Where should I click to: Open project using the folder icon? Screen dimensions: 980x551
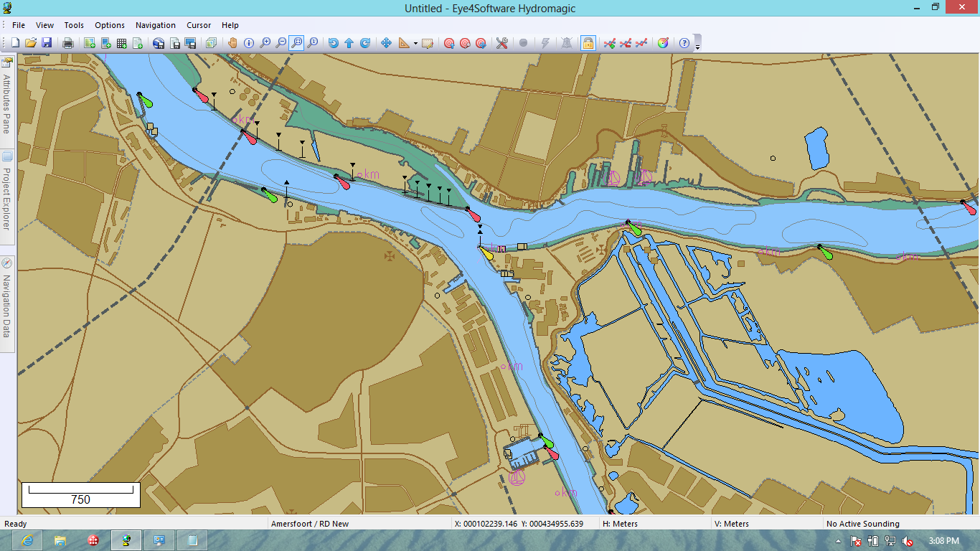click(31, 43)
